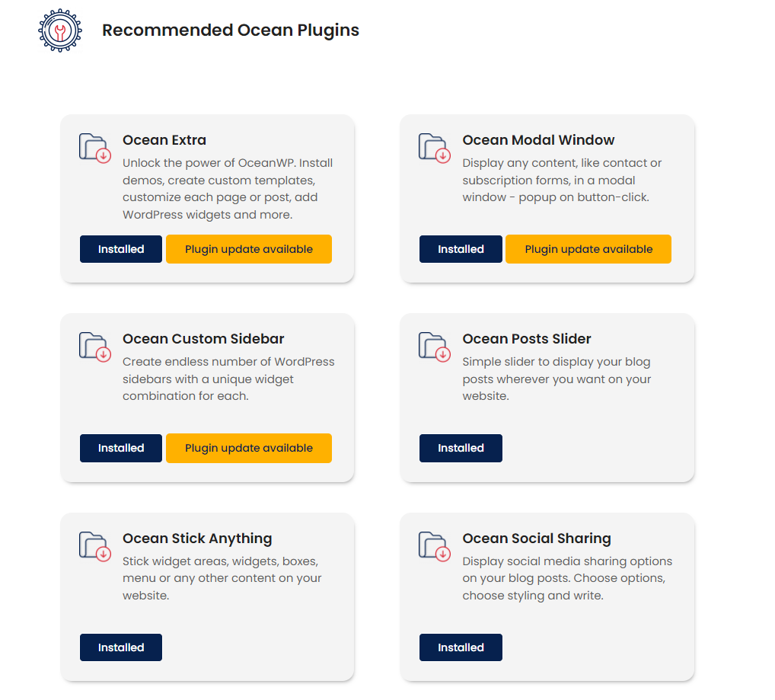Screen dimensions: 775x700
Task: Click the Ocean Modal Window folder download icon
Action: (435, 149)
